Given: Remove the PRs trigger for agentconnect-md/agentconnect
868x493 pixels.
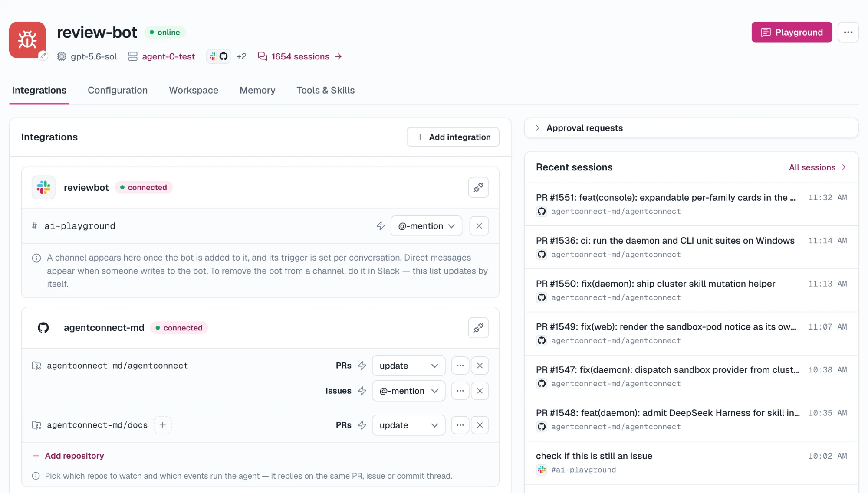Looking at the screenshot, I should pyautogui.click(x=480, y=366).
